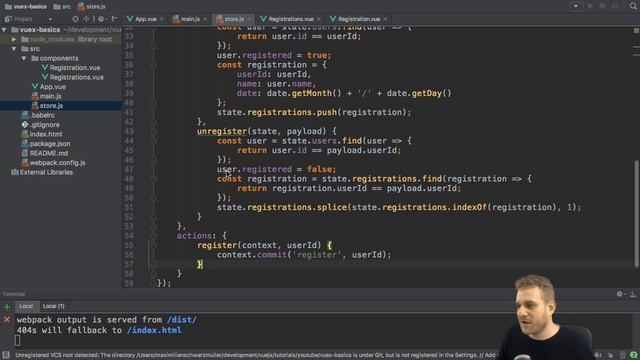Click the 'unregister' method name in the code
Viewport: 640px width, 360px height.
coord(222,131)
